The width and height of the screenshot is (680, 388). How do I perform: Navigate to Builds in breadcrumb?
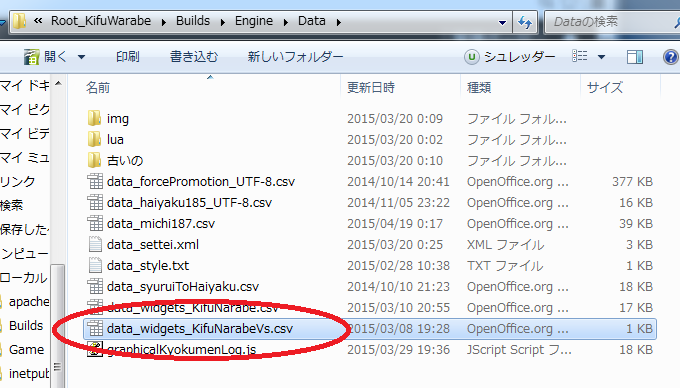click(x=193, y=21)
